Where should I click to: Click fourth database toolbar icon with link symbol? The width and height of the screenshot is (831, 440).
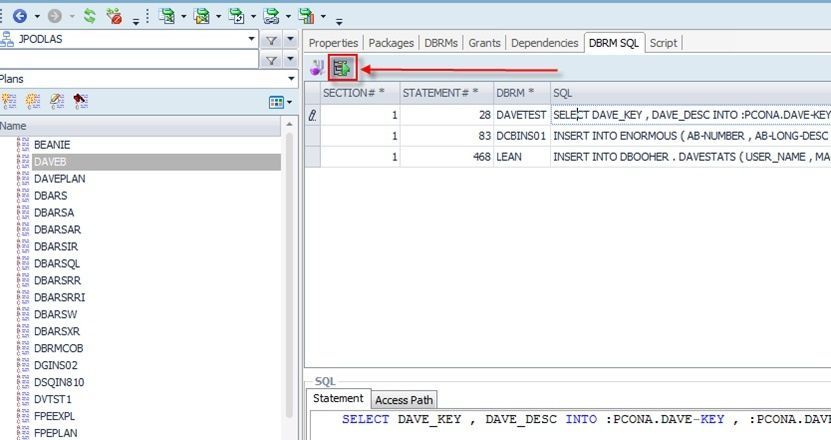(x=271, y=16)
